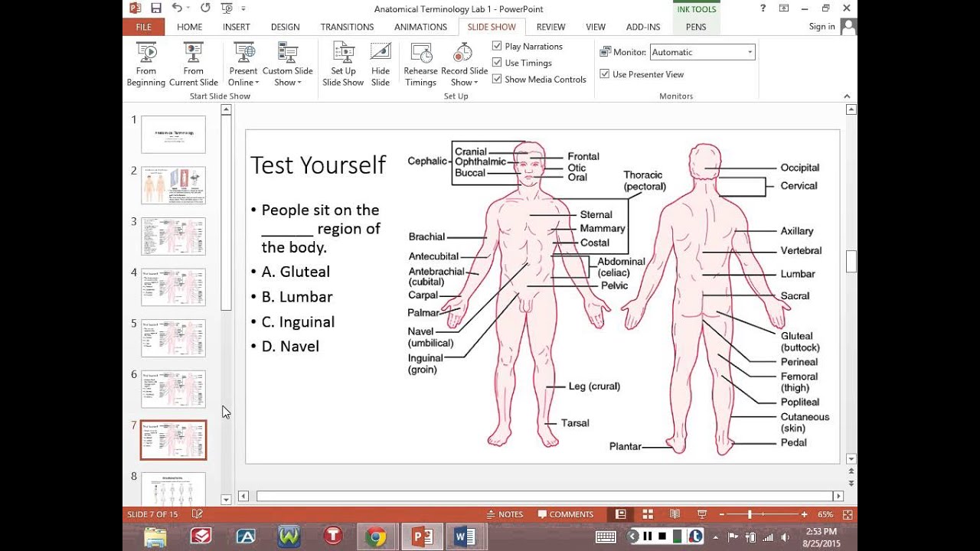Image resolution: width=980 pixels, height=551 pixels.
Task: Click Sign in link
Action: point(822,27)
